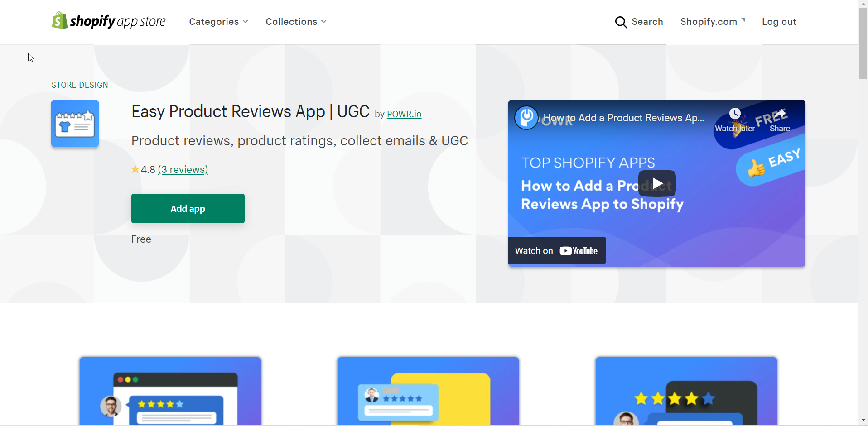
Task: Open the browser-window review screenshot thumbnail
Action: (170, 391)
